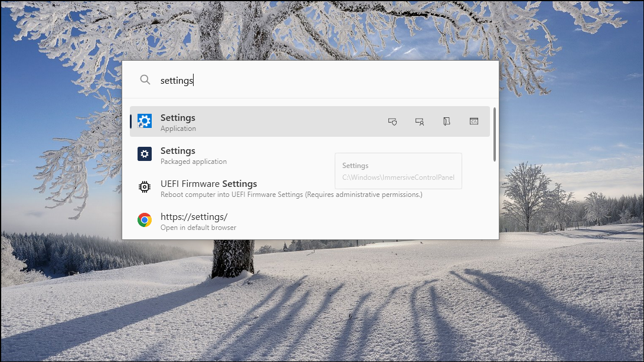Image resolution: width=644 pixels, height=362 pixels.
Task: Click the UEFI firmware chip icon
Action: point(145,187)
